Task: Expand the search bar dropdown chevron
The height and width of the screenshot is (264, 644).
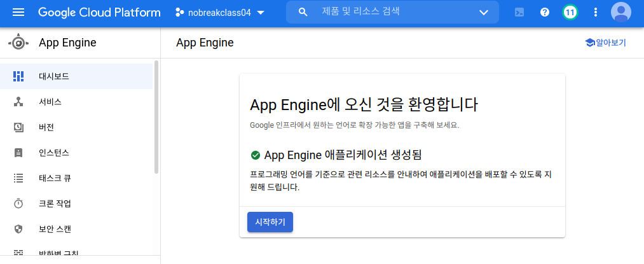Action: tap(483, 12)
